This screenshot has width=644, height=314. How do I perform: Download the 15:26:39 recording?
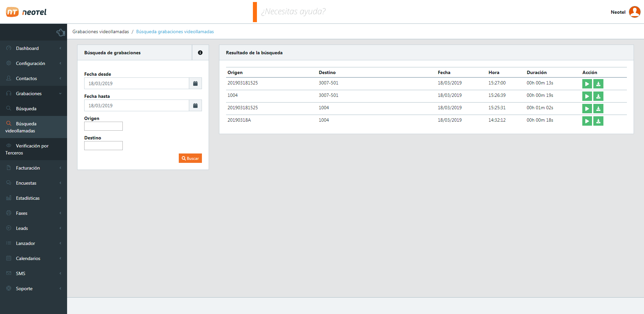(x=598, y=96)
